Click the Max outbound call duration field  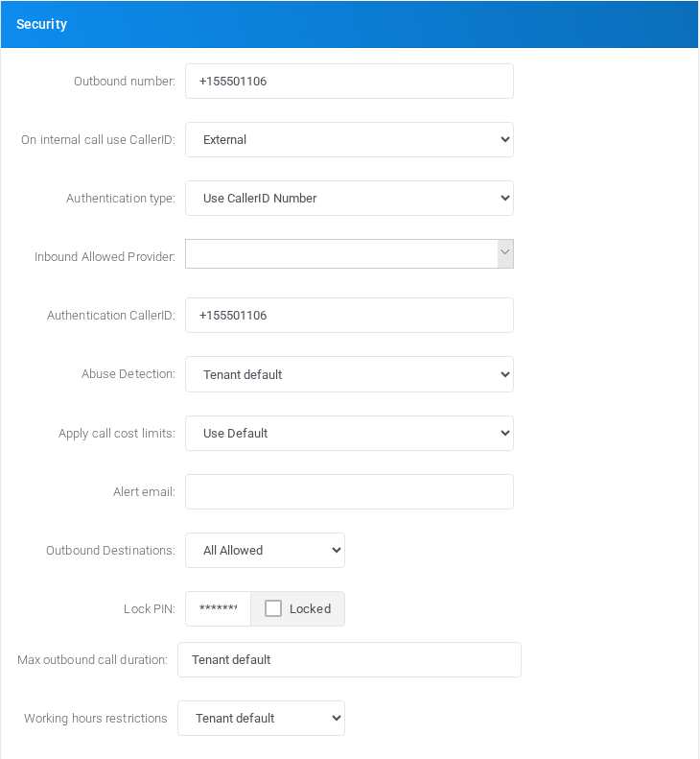(x=349, y=660)
